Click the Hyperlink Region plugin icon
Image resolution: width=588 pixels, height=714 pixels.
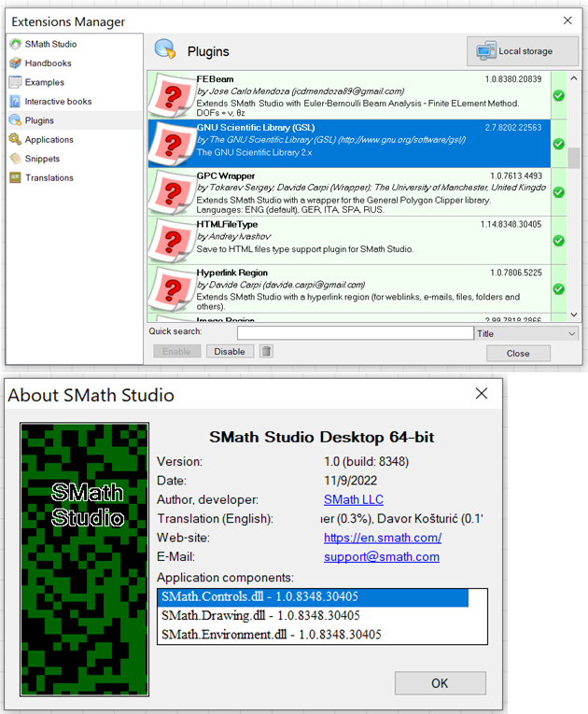(171, 288)
